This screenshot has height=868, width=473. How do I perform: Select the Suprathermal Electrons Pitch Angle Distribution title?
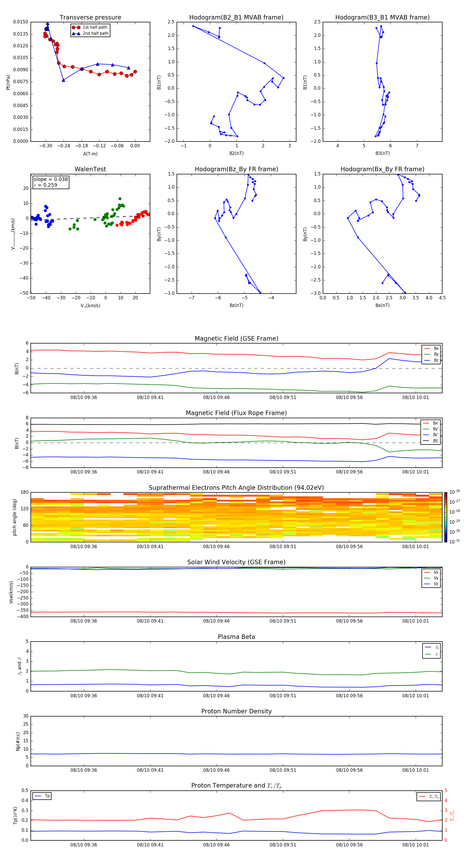click(236, 488)
